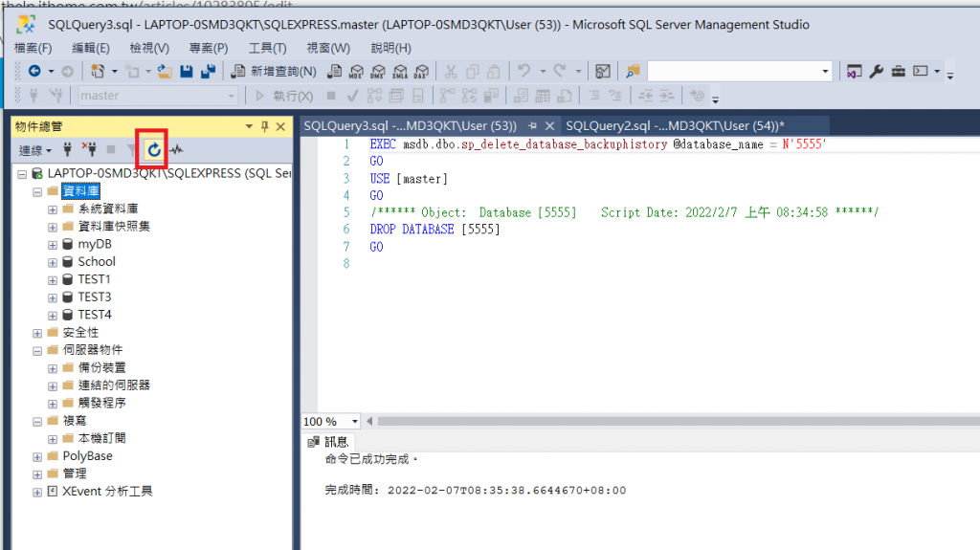Screen dimensions: 980x550
Task: Click the New Project icon in toolbar
Action: 98,71
